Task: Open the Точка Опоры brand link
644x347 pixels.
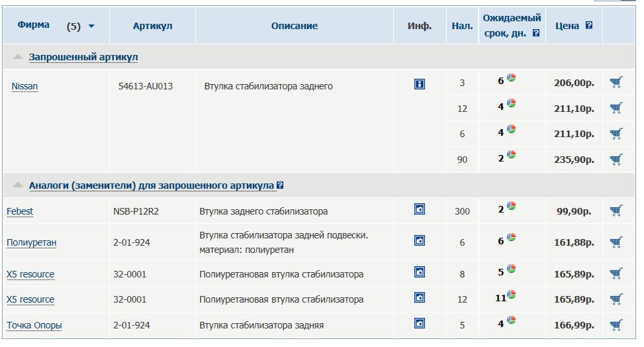Action: 34,325
